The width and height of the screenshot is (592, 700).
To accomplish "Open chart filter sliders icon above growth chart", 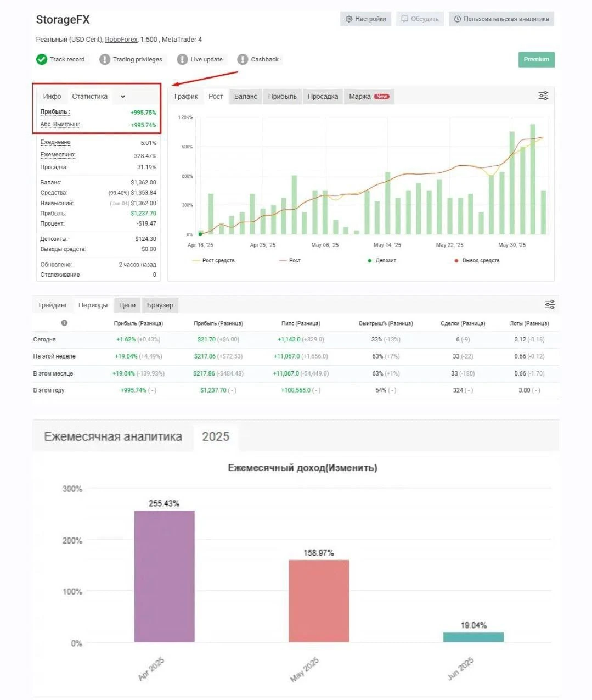I will pyautogui.click(x=543, y=95).
